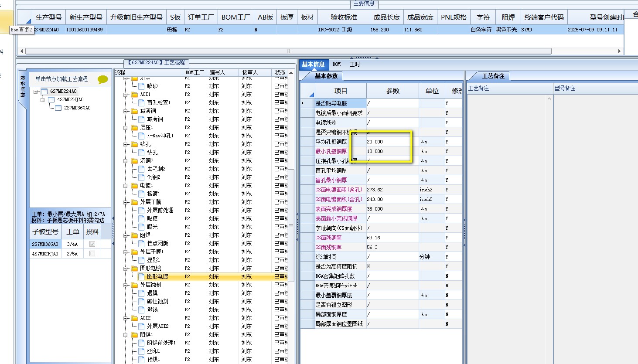This screenshot has height=364, width=638.
Task: Select the 4S7MD2HJA0 node icon
Action: (51, 100)
